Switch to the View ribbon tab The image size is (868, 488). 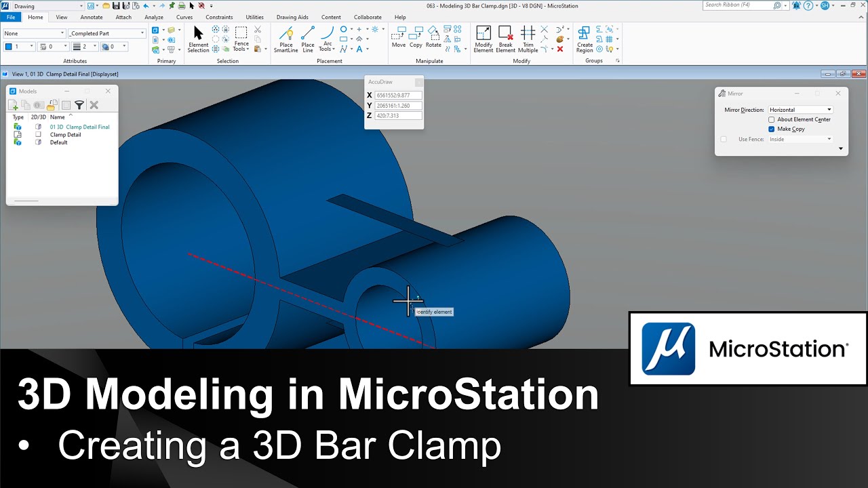(62, 17)
